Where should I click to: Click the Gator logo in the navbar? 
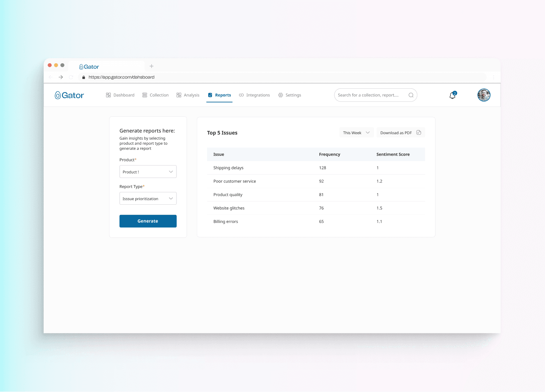click(x=69, y=95)
